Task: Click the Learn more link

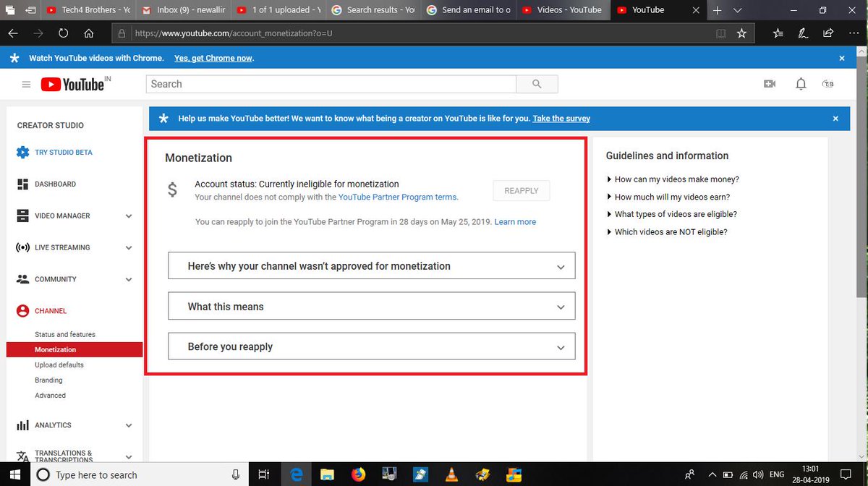Action: [x=515, y=222]
